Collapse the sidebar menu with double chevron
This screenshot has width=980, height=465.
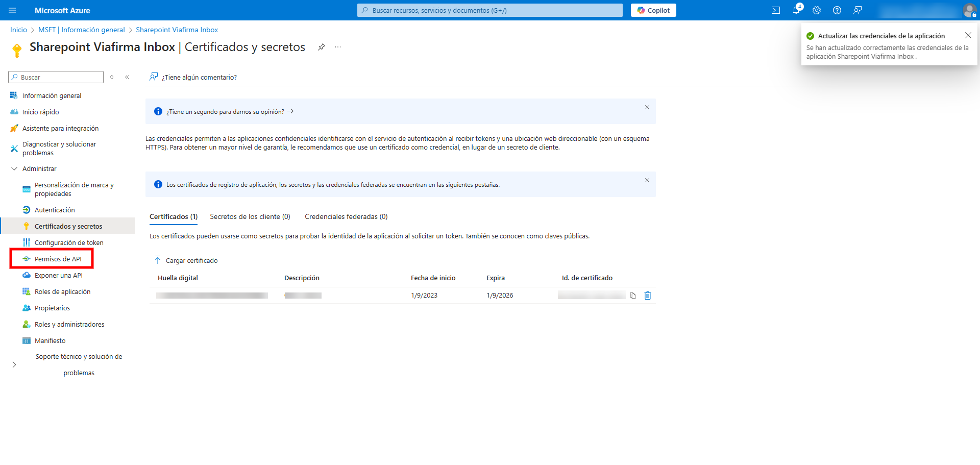pos(127,77)
